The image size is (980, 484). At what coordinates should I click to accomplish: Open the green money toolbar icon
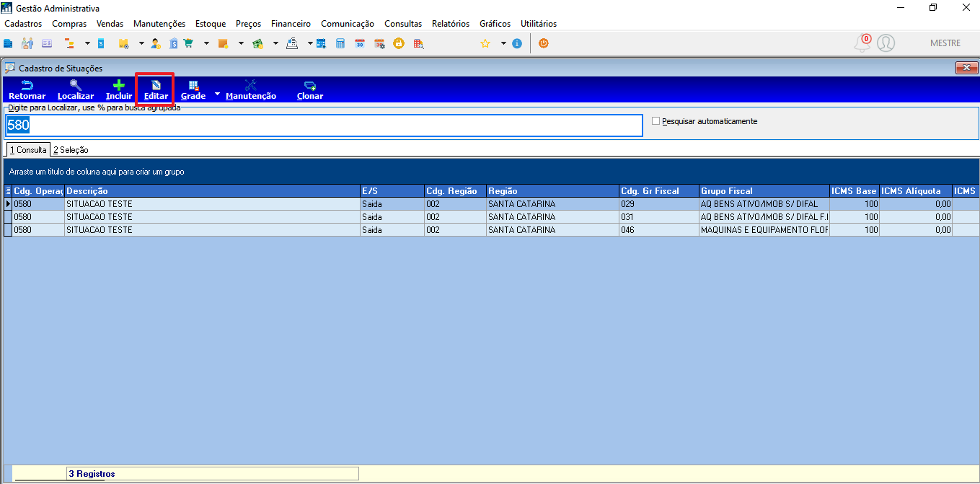tap(257, 43)
